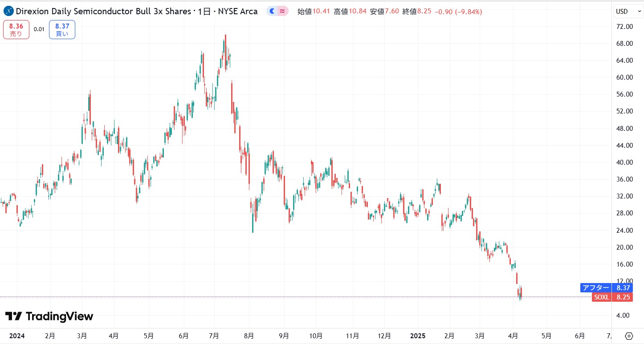
Task: Click the 8.37 買い buy button
Action: click(62, 30)
